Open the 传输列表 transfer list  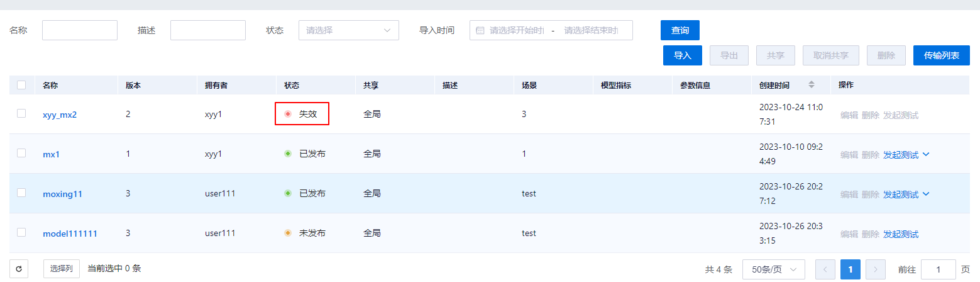(941, 55)
